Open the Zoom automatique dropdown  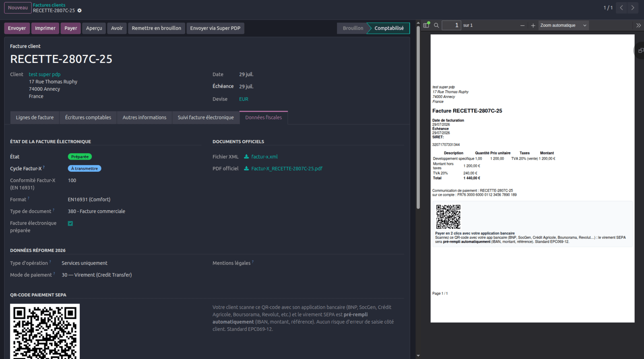point(563,25)
